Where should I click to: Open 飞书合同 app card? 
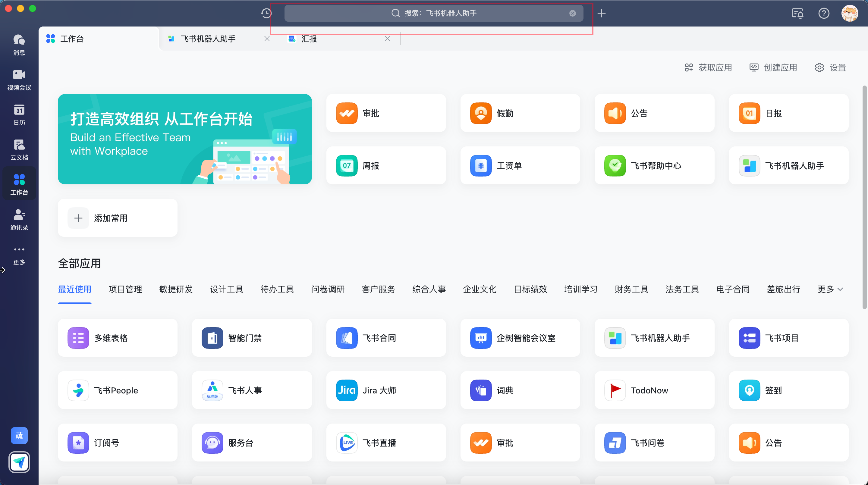386,338
